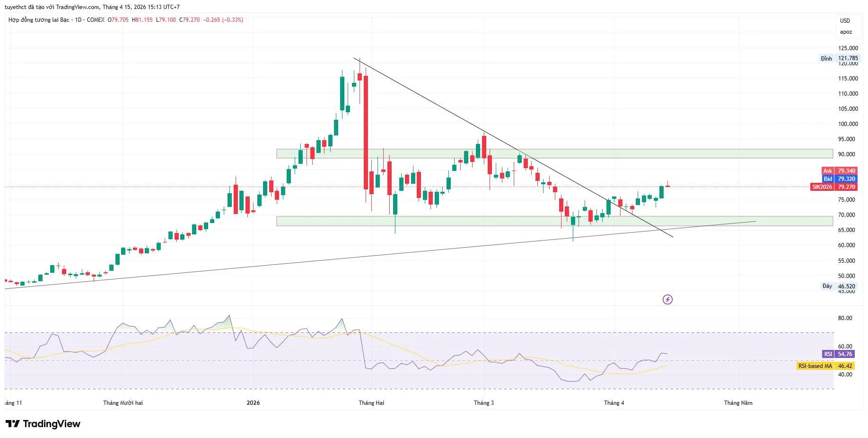
Task: Click the purple lightning bolt flash icon
Action: point(667,299)
